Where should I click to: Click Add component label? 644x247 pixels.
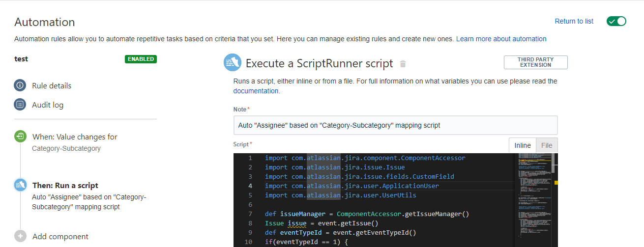60,236
